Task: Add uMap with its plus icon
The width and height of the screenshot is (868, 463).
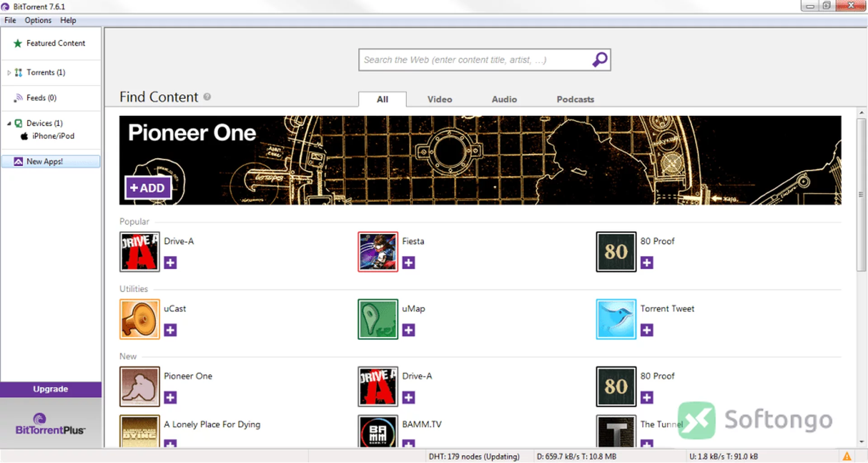Action: 409,330
